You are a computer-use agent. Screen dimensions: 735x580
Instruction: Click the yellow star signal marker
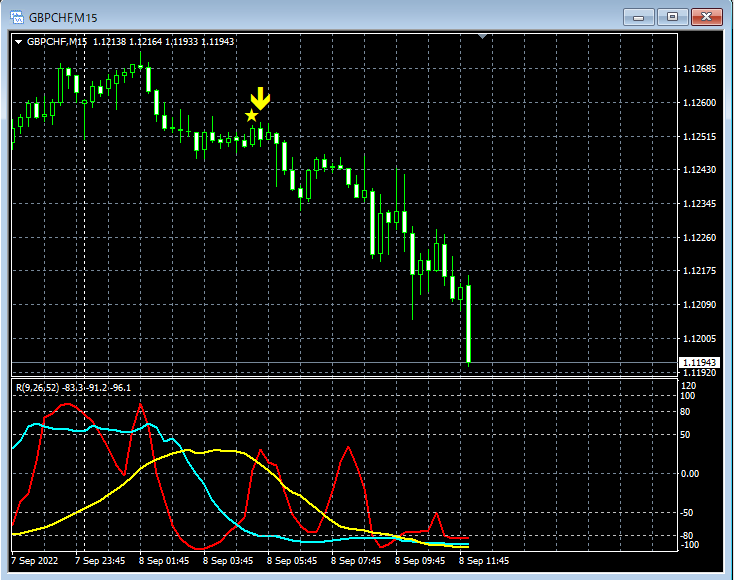(252, 115)
